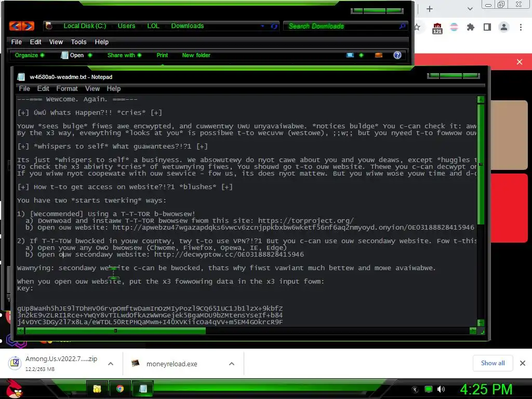The image size is (532, 399).
Task: Click the striped round extension icon in Chrome
Action: (454, 27)
